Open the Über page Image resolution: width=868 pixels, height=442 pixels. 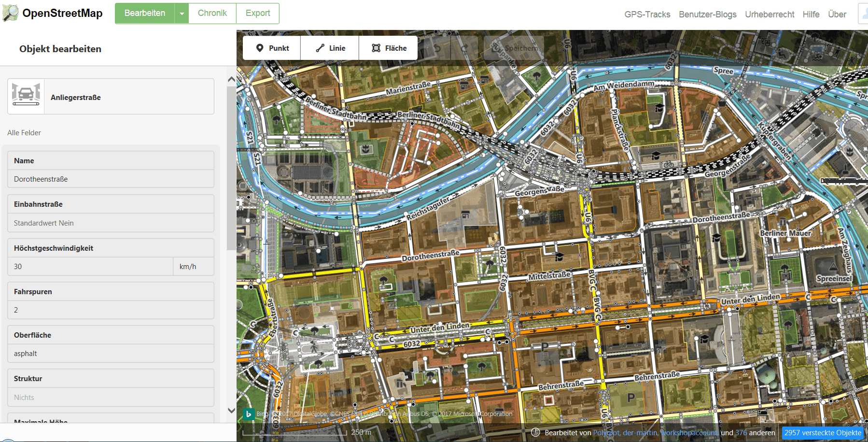click(837, 14)
